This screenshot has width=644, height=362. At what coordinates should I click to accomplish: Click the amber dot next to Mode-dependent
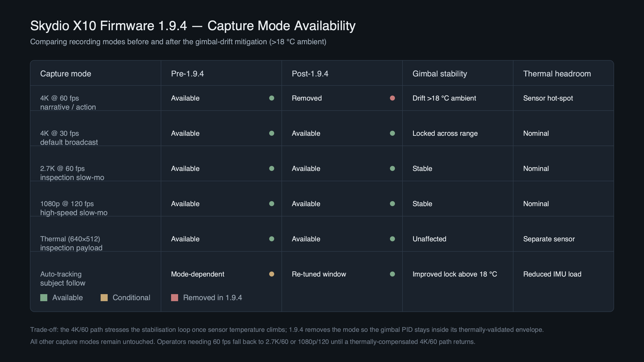pyautogui.click(x=271, y=274)
